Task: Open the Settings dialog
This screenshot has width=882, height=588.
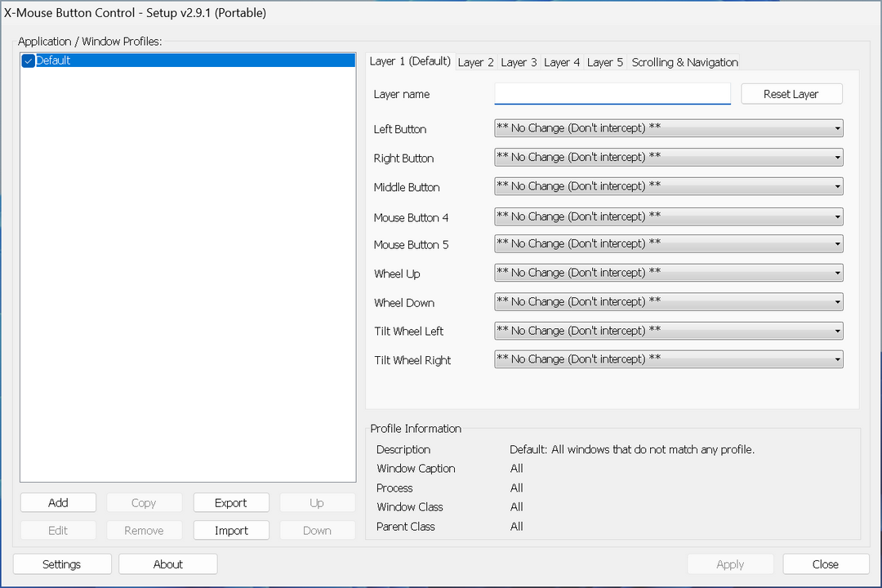Action: (x=62, y=564)
